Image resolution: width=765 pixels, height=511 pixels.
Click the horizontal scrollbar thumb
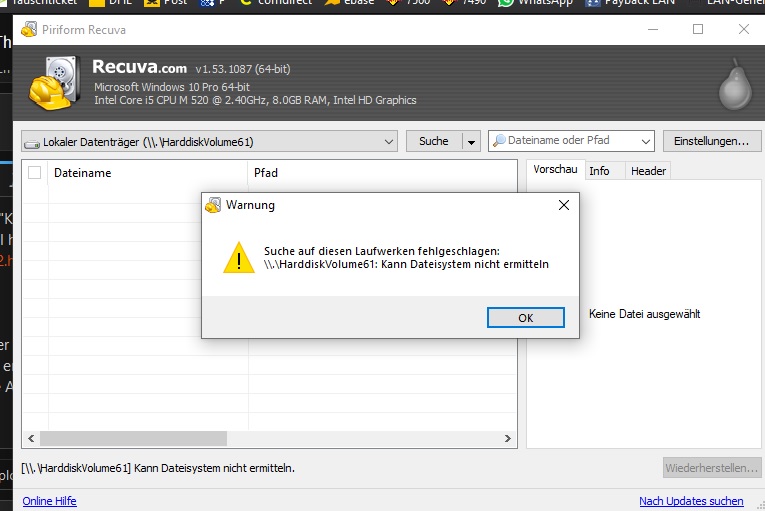133,438
